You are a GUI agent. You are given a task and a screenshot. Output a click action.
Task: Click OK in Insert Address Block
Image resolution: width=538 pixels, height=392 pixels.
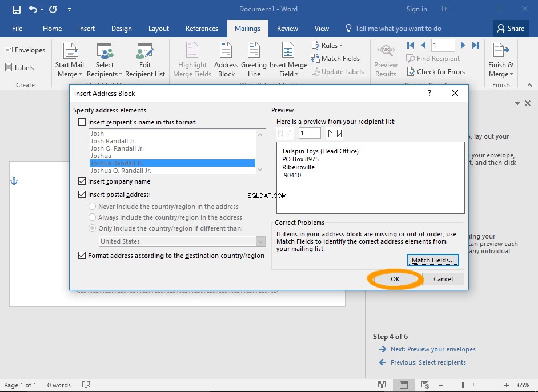(395, 279)
